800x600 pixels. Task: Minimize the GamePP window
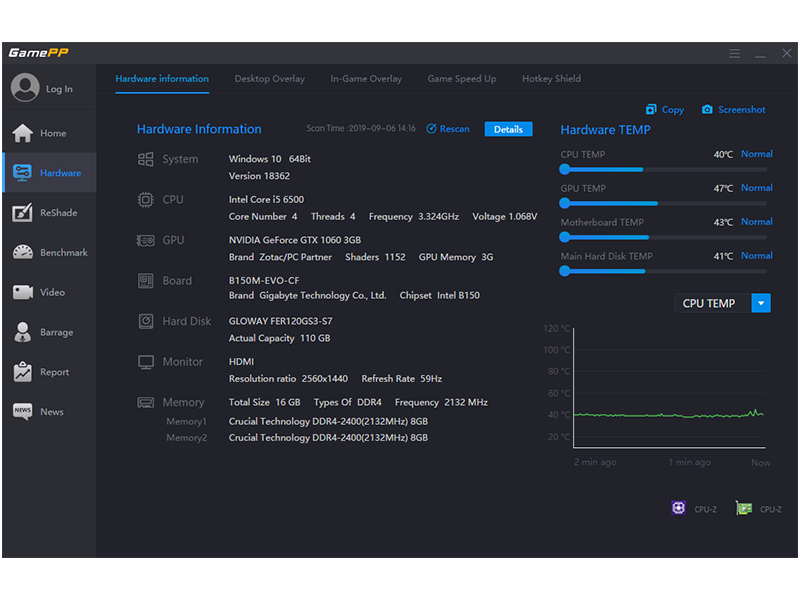pyautogui.click(x=760, y=54)
